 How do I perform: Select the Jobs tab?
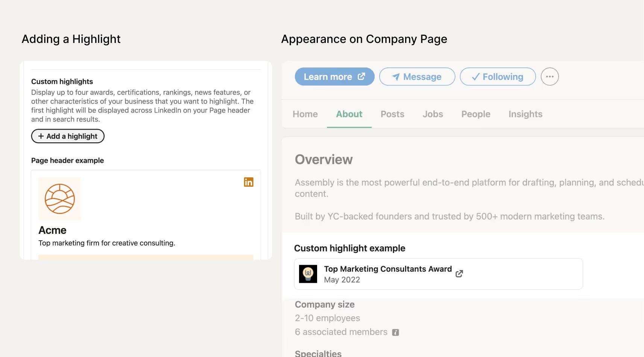coord(433,114)
